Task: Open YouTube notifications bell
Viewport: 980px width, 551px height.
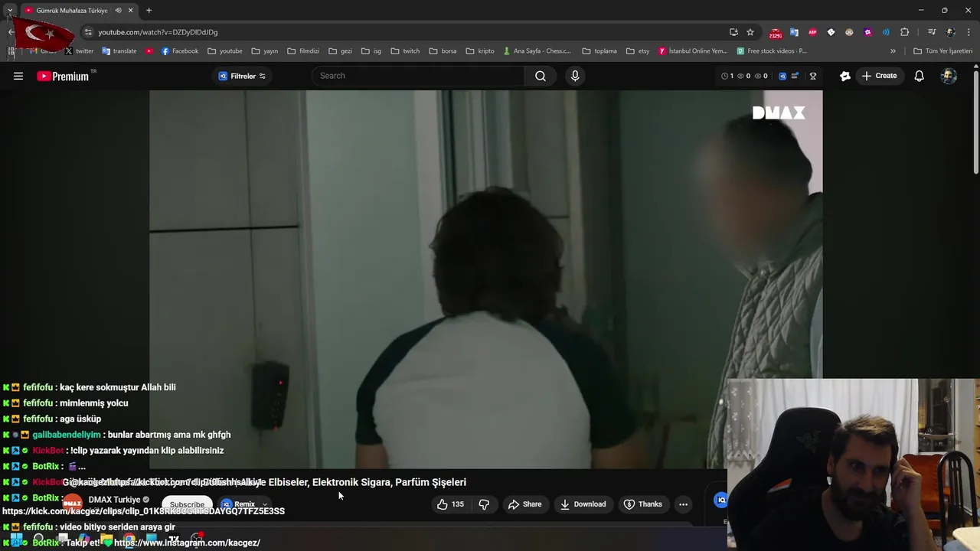Action: pos(919,76)
